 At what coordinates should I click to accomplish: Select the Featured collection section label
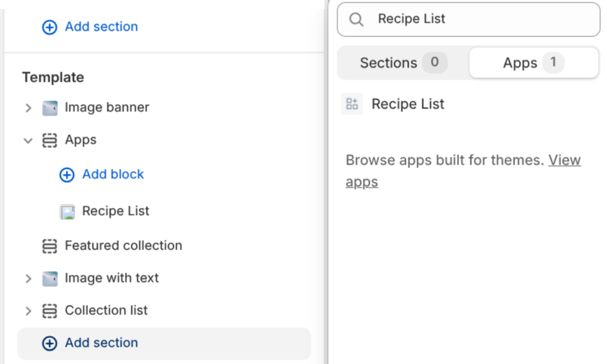[x=123, y=246]
